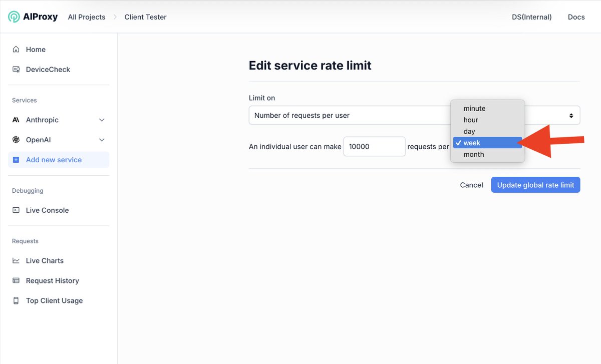Click the Update global rate limit button

[x=535, y=185]
